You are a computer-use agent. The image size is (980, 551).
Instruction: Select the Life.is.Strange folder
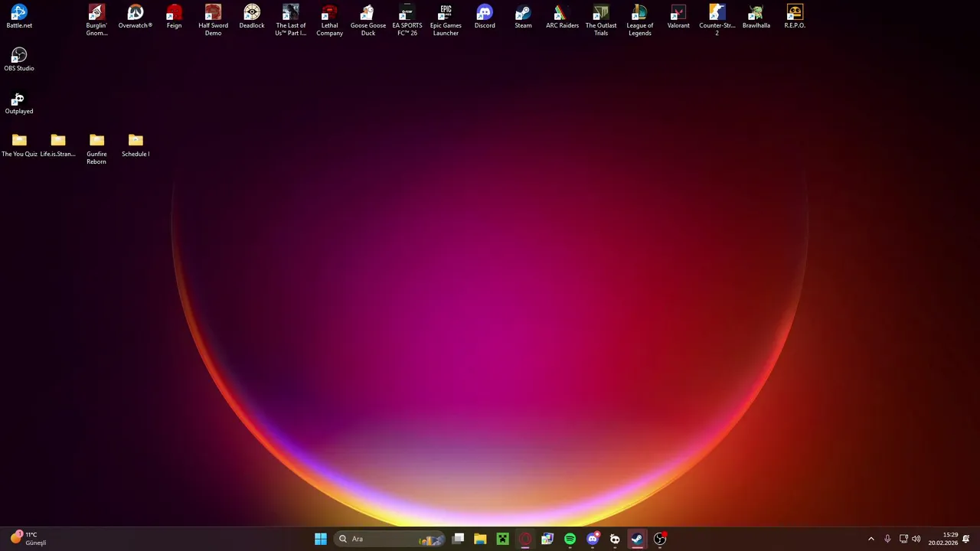[58, 145]
